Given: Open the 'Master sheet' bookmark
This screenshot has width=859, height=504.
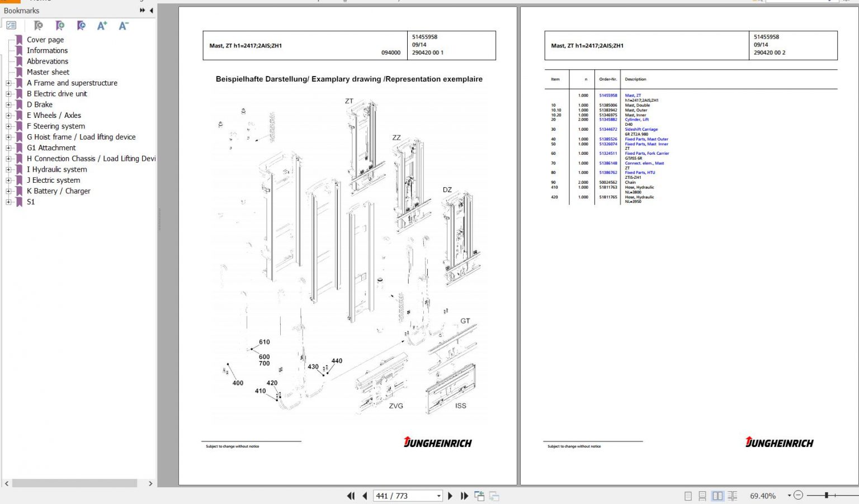Looking at the screenshot, I should [x=48, y=72].
